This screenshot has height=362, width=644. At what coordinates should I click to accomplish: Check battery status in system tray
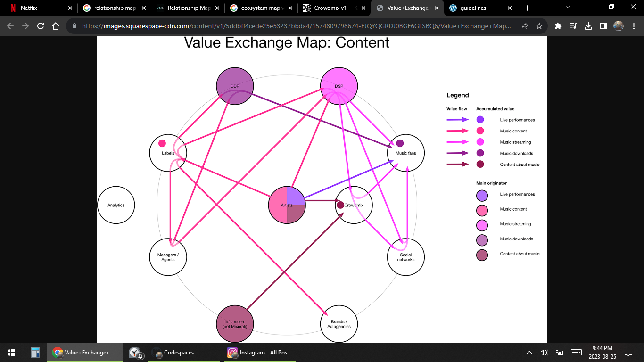click(560, 353)
